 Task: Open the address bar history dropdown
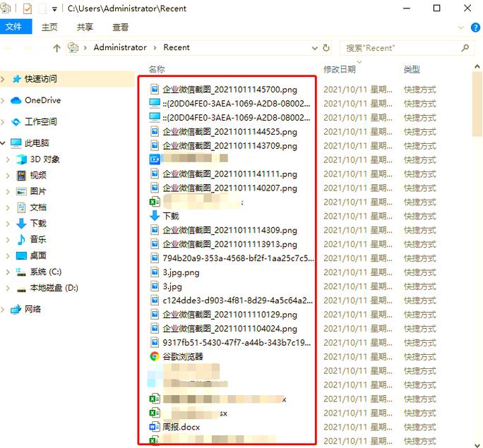314,48
